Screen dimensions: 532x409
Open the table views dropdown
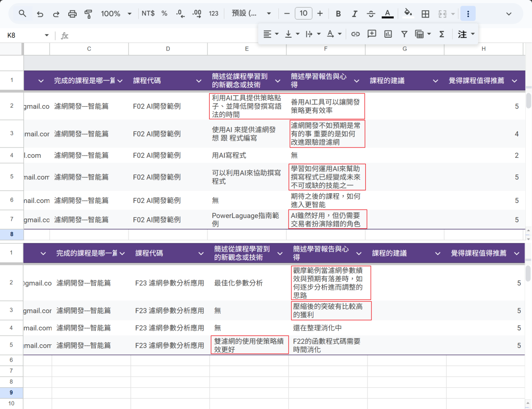click(423, 34)
